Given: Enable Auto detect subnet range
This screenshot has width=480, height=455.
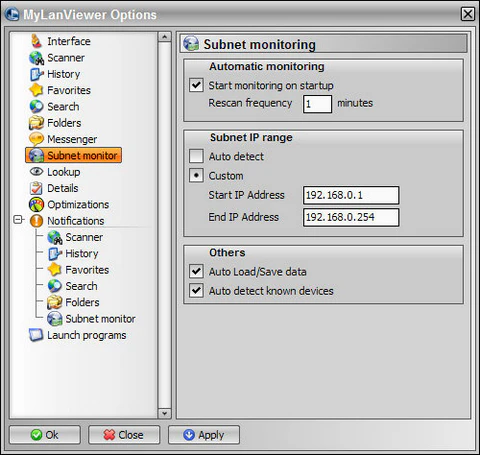Looking at the screenshot, I should [x=196, y=156].
